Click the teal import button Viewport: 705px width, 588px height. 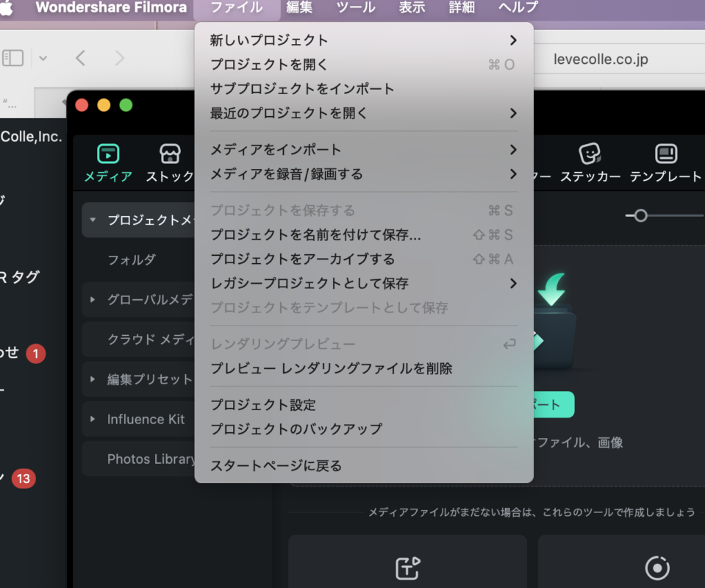coord(554,404)
